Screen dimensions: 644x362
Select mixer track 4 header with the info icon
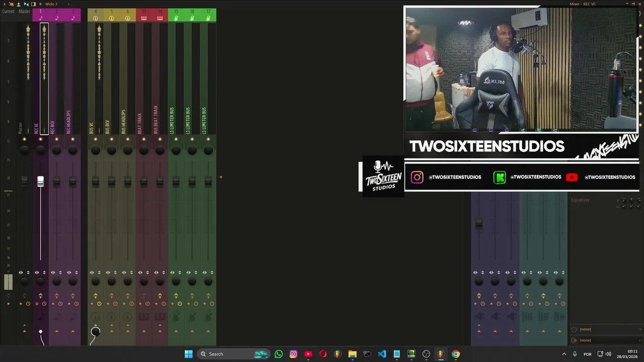pyautogui.click(x=96, y=15)
